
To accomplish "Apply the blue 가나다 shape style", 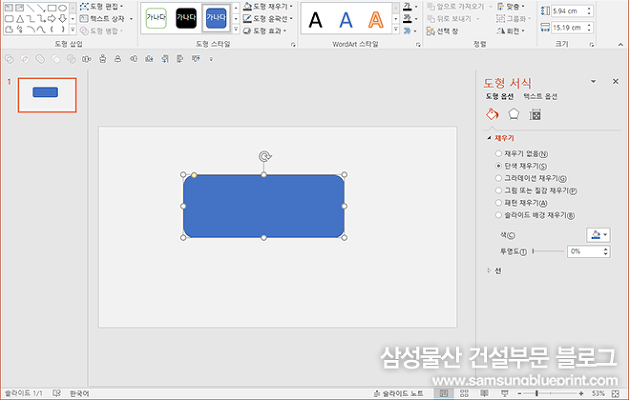I will click(x=216, y=18).
